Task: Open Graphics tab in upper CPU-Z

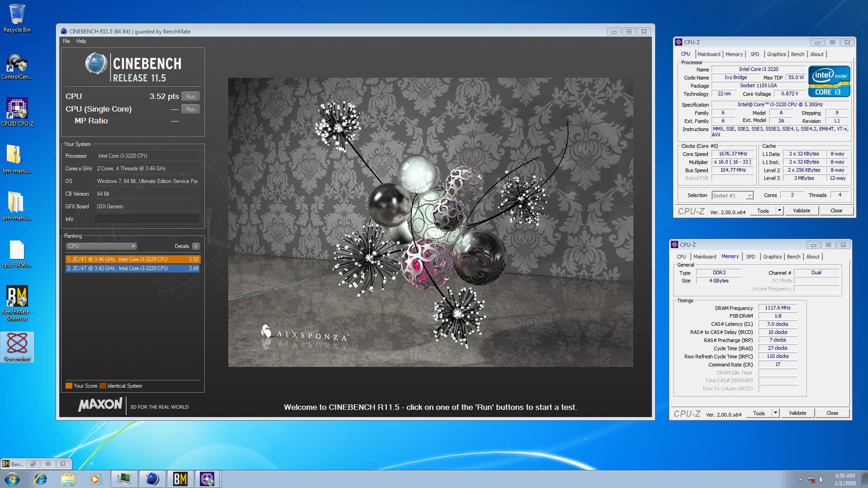Action: [x=776, y=54]
